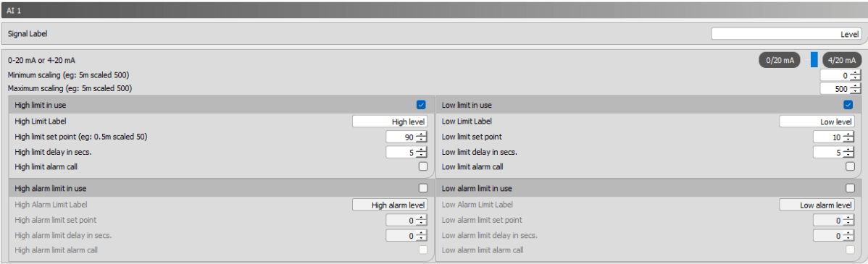
Task: Decrease Minimum scaling with down arrow
Action: [855, 78]
